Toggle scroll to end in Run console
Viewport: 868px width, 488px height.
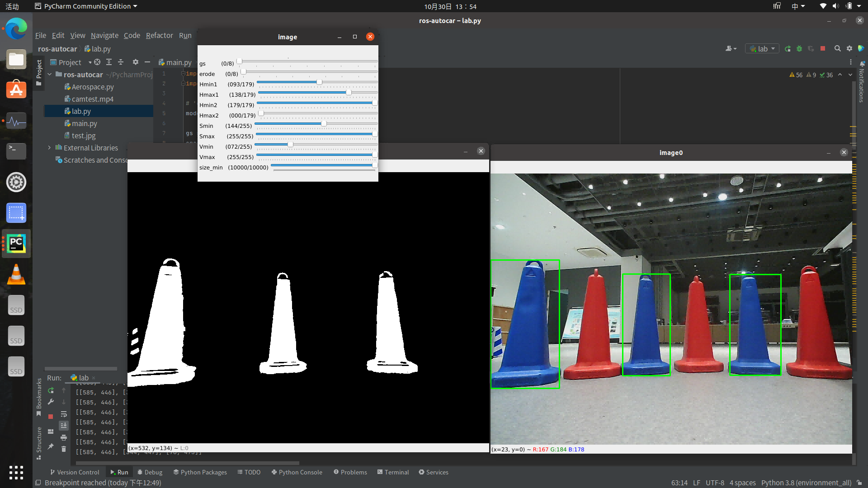pos(64,426)
